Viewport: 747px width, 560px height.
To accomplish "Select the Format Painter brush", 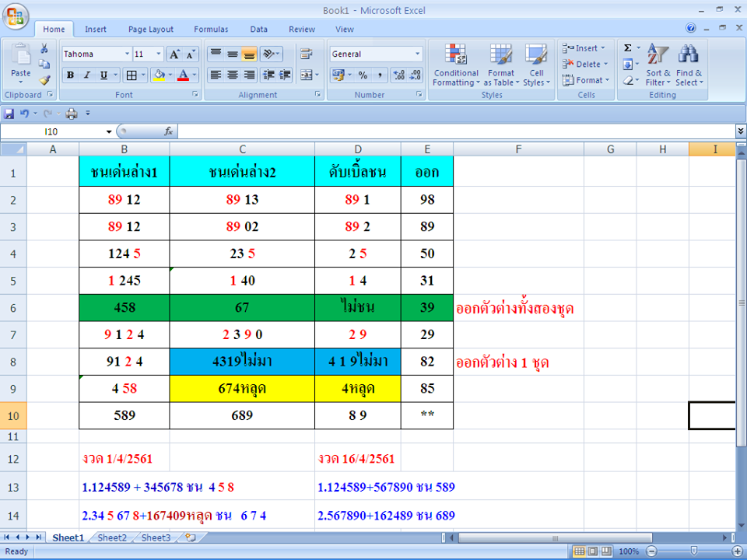I will (x=44, y=79).
